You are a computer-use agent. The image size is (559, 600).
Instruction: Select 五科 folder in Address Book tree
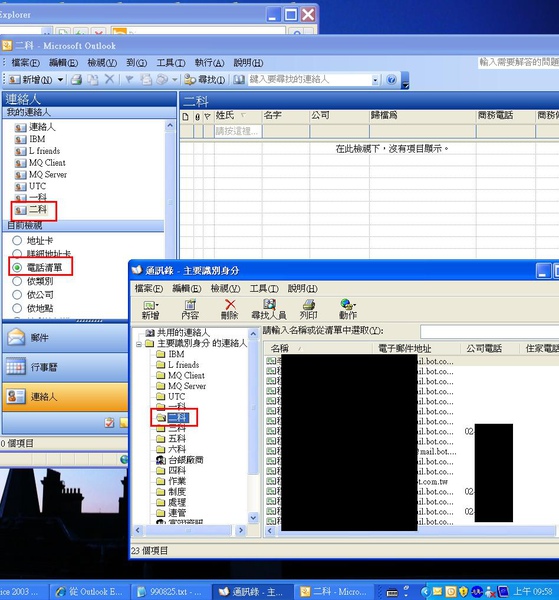click(171, 438)
